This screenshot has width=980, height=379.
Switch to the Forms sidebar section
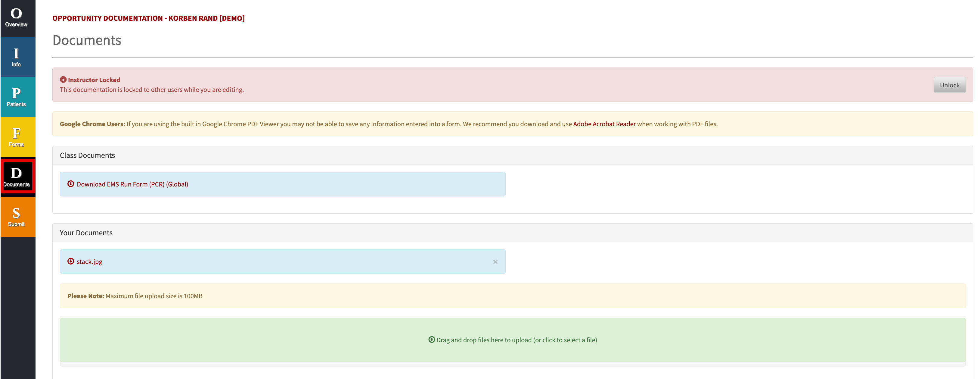click(x=17, y=137)
